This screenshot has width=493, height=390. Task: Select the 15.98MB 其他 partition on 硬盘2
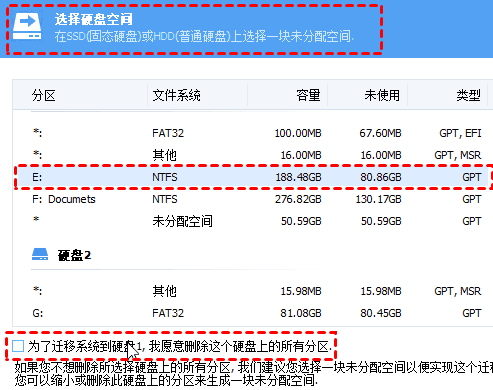pyautogui.click(x=253, y=291)
